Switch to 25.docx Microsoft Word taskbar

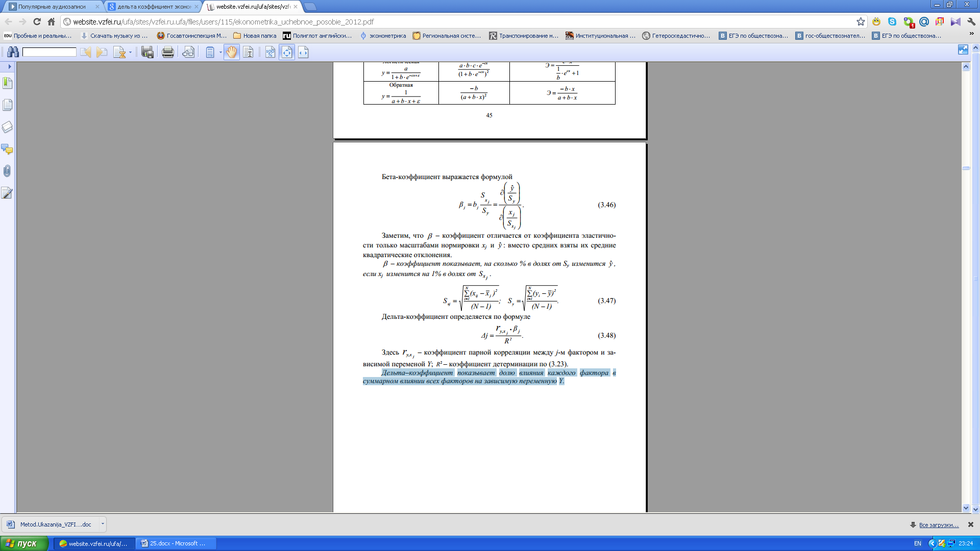point(176,543)
